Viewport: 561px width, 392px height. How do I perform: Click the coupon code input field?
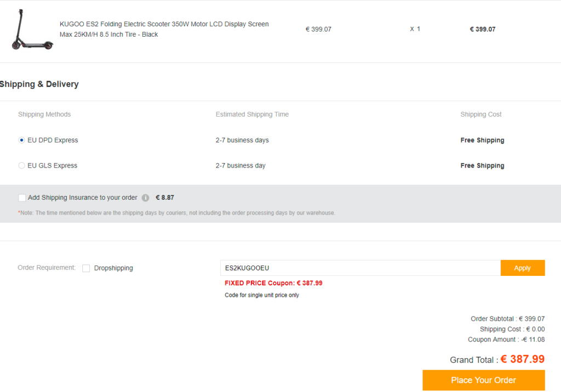[x=360, y=268]
